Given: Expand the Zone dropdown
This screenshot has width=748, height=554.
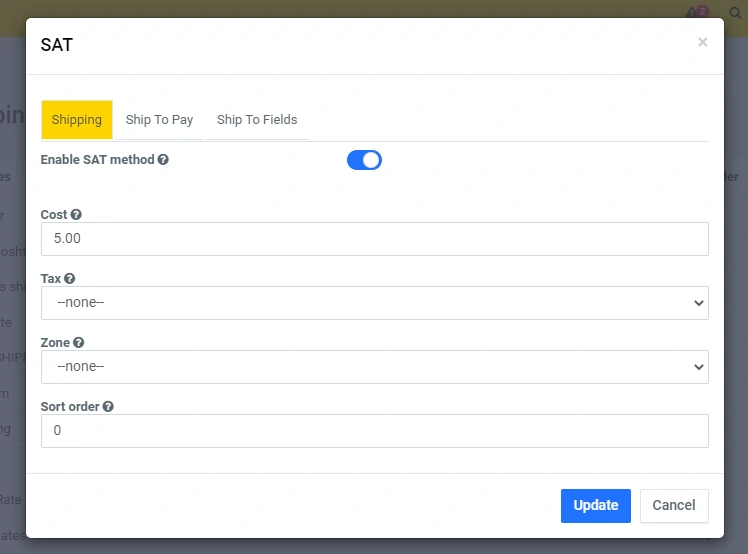Looking at the screenshot, I should pyautogui.click(x=374, y=367).
